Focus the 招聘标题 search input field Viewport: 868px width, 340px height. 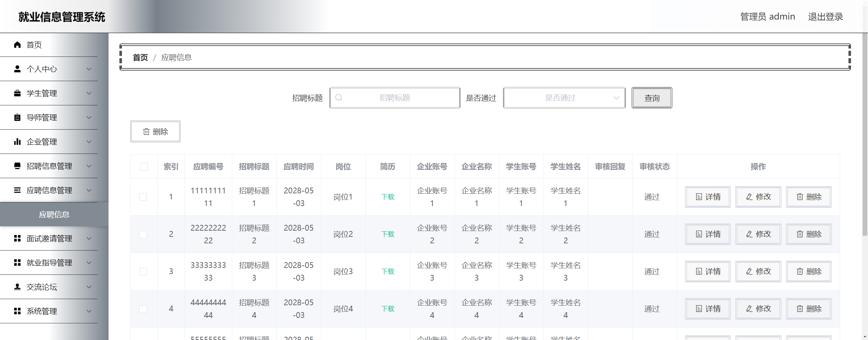(395, 98)
